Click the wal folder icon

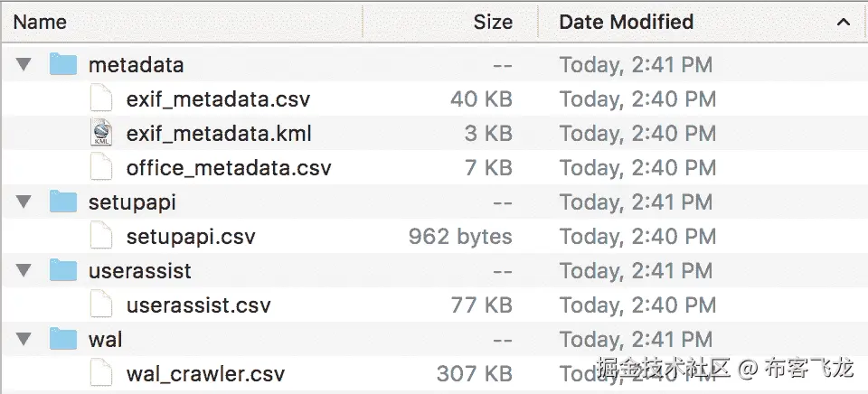pyautogui.click(x=63, y=340)
